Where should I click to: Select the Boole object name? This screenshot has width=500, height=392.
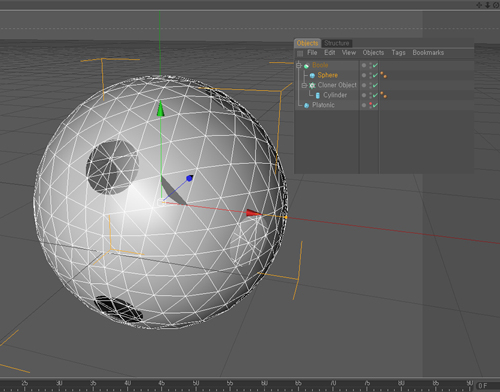click(x=320, y=65)
